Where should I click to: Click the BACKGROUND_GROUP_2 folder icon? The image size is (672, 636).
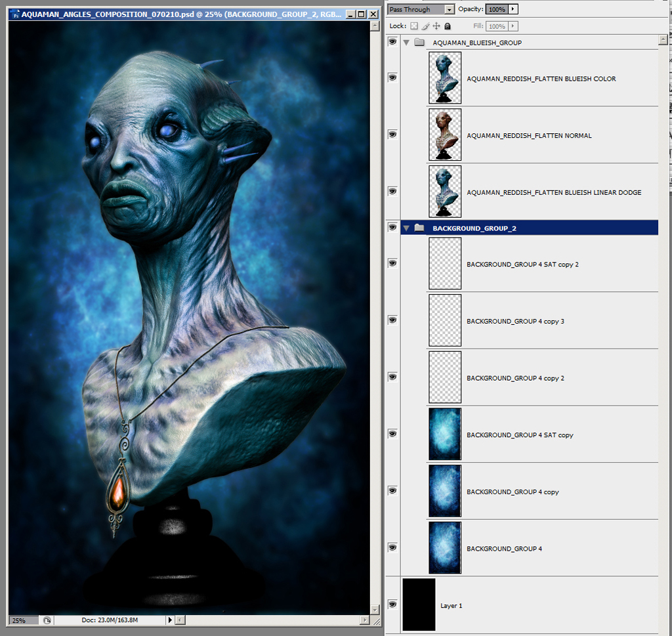pyautogui.click(x=419, y=228)
